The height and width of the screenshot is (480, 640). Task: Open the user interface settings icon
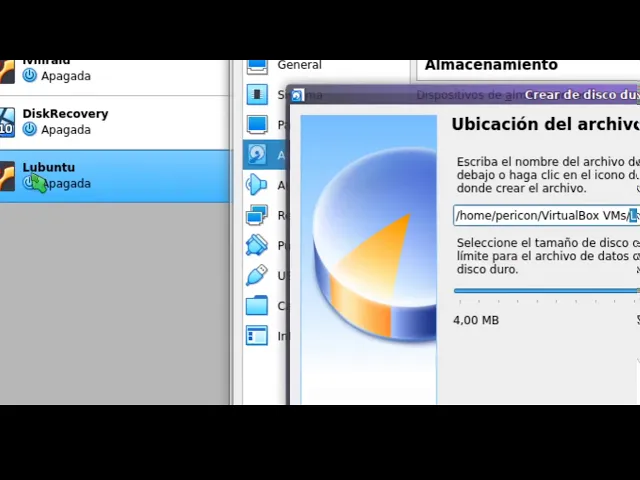coord(257,336)
